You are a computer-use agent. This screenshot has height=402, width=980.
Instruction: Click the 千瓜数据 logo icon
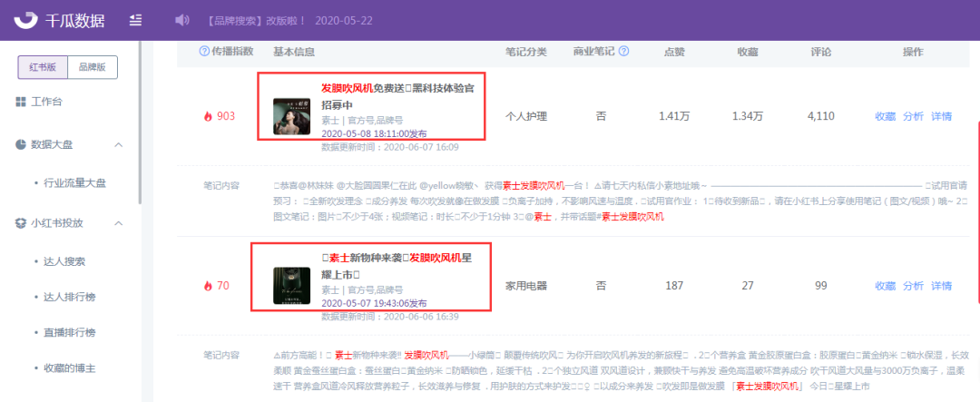[x=28, y=20]
